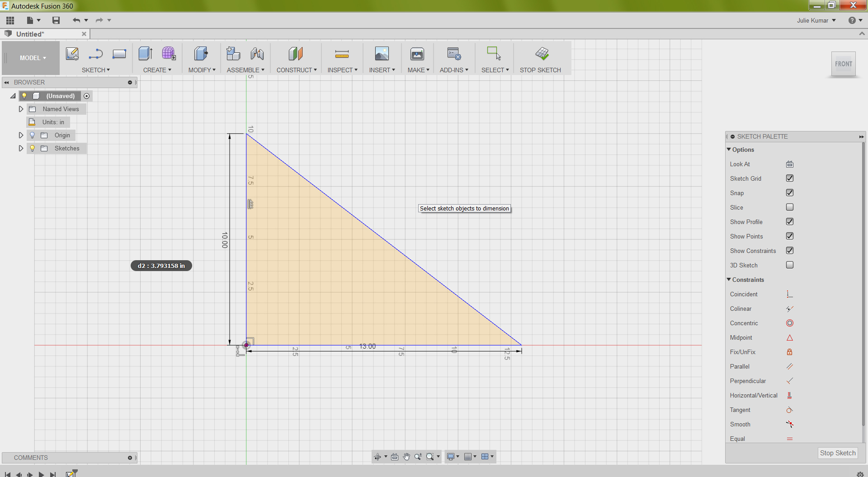The width and height of the screenshot is (868, 477).
Task: Enable the Slice checkbox
Action: coord(790,207)
